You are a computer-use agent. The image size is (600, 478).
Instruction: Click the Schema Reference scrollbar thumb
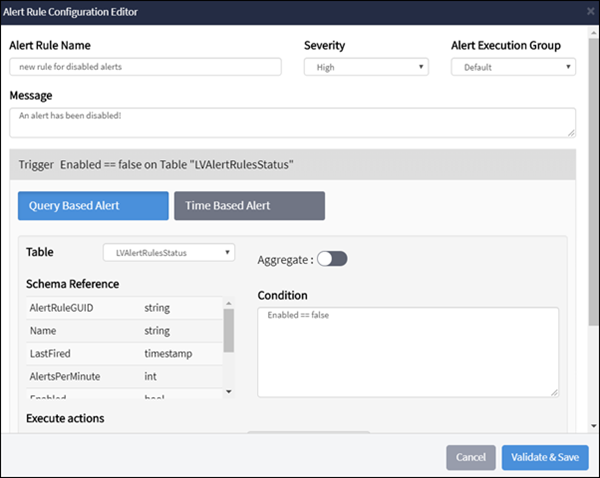coord(228,331)
